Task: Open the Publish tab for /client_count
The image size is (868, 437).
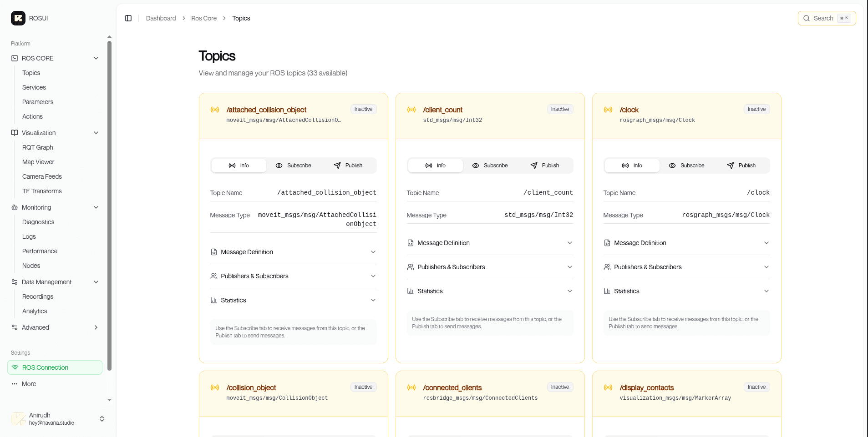Action: (545, 166)
